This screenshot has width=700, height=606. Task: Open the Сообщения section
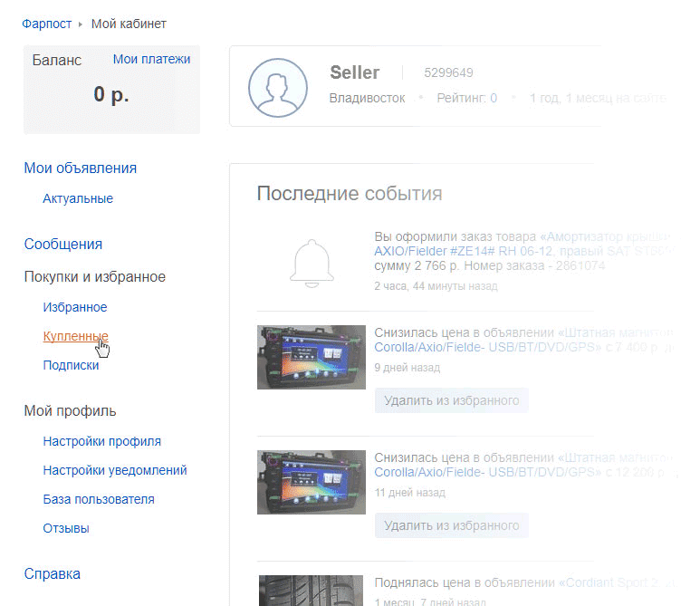click(x=63, y=244)
